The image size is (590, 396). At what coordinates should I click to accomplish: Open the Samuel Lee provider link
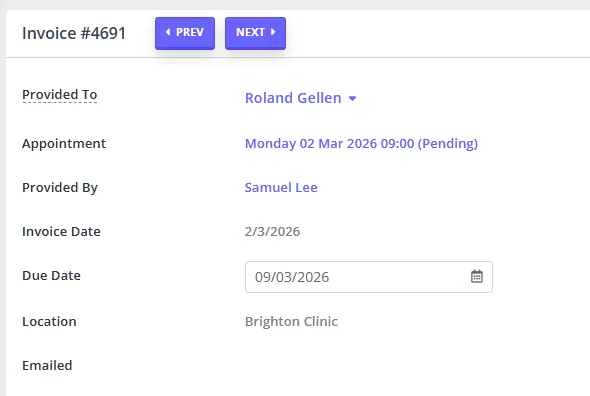coord(281,187)
